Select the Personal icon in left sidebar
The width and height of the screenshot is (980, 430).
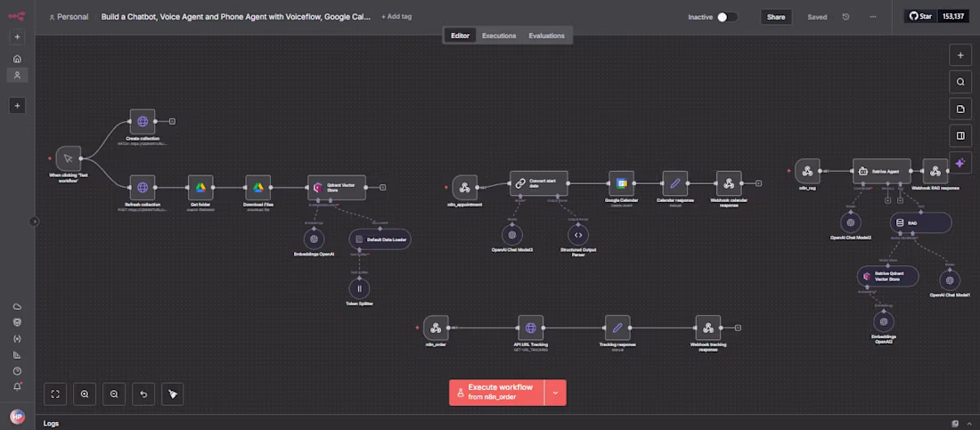coord(17,75)
